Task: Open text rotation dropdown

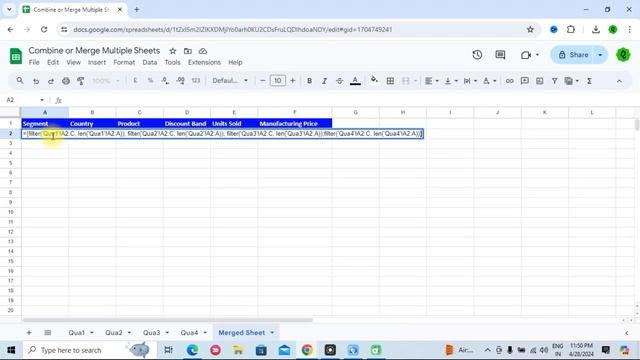Action: pos(489,81)
